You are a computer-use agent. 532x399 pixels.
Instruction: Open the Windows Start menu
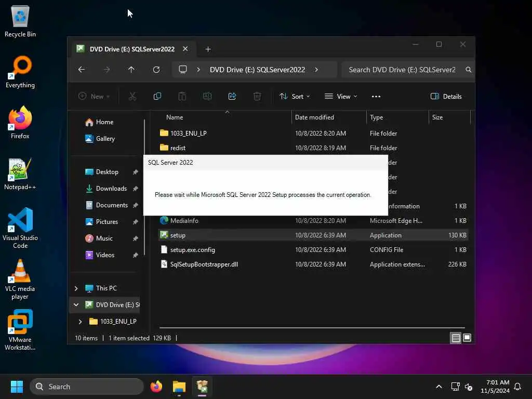[x=17, y=387]
